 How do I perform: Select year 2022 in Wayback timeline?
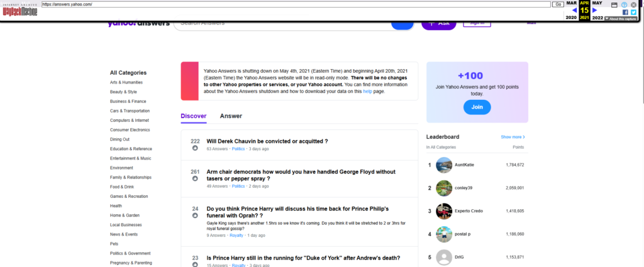pos(597,18)
